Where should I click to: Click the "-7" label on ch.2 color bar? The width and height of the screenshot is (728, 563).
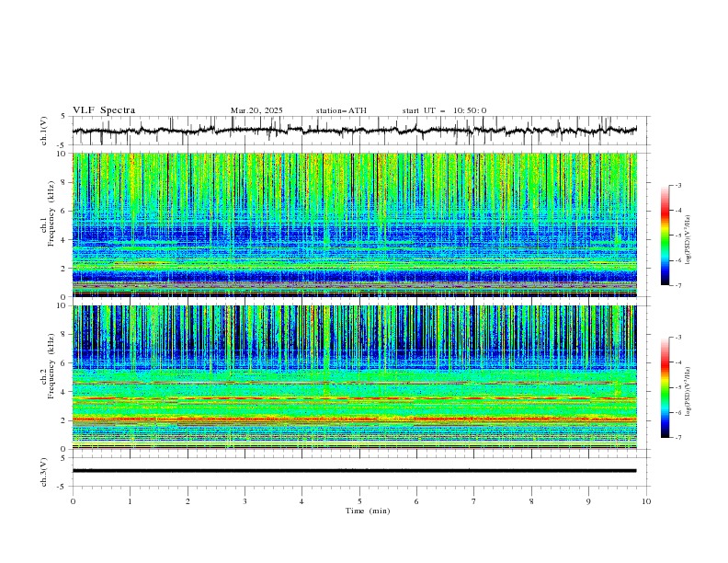[x=678, y=437]
